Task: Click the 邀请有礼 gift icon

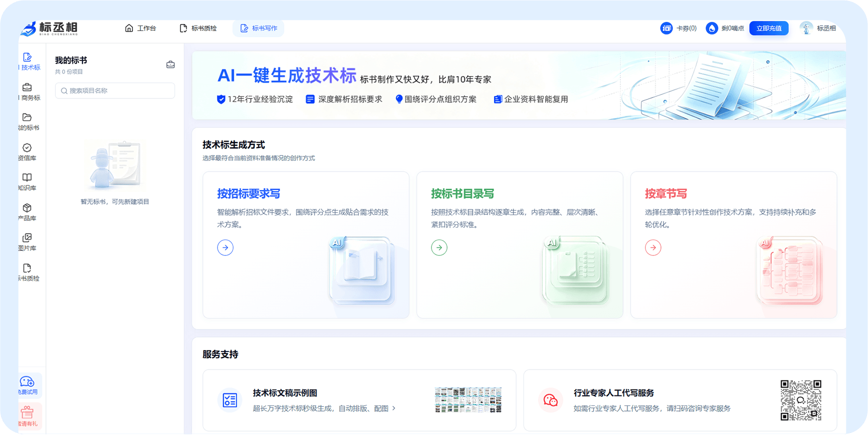Action: point(27,412)
